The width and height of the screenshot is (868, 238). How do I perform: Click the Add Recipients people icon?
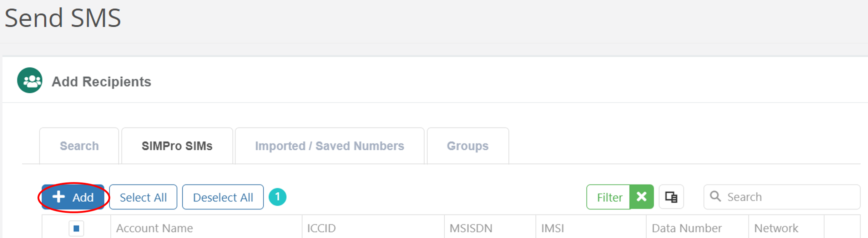(x=30, y=80)
